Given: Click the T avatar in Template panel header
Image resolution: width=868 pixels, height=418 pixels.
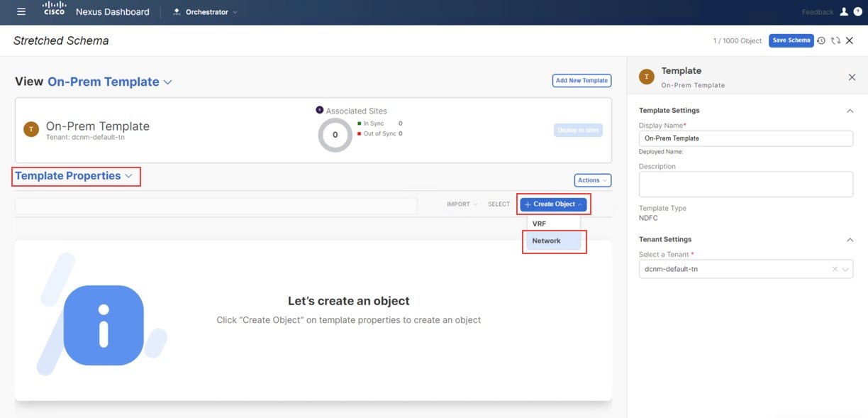Looking at the screenshot, I should 647,77.
